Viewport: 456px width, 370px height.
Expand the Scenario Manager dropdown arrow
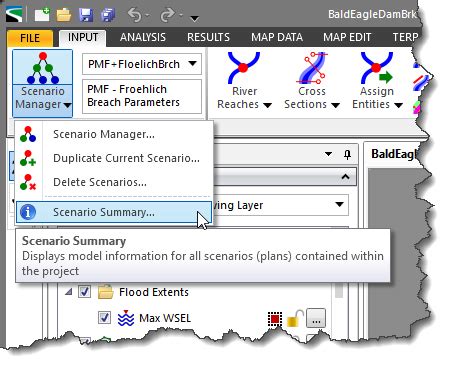pyautogui.click(x=67, y=105)
